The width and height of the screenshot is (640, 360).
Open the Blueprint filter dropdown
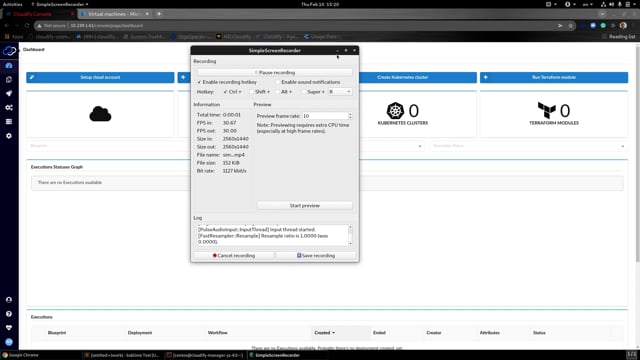coord(108,146)
